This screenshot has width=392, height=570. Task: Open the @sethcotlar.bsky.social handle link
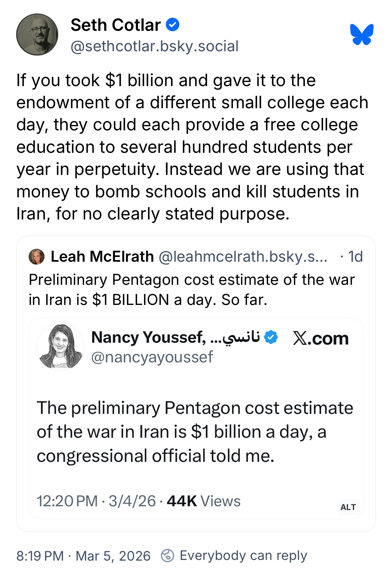pyautogui.click(x=154, y=46)
